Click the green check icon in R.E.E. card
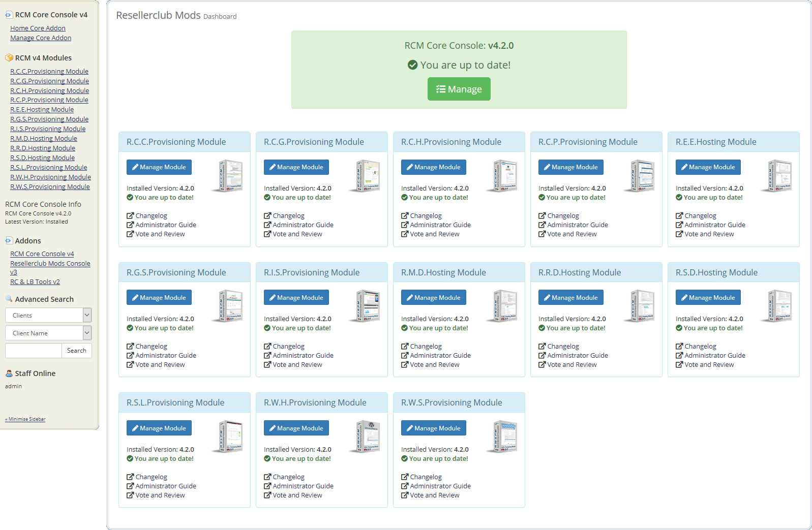Image resolution: width=812 pixels, height=530 pixels. (679, 197)
